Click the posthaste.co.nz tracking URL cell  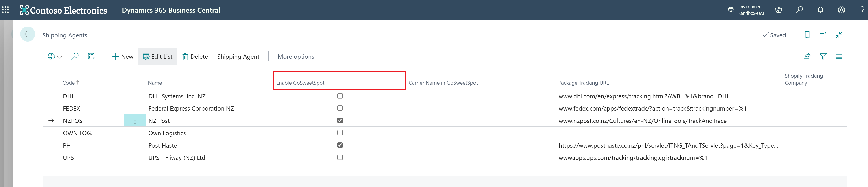(x=669, y=145)
